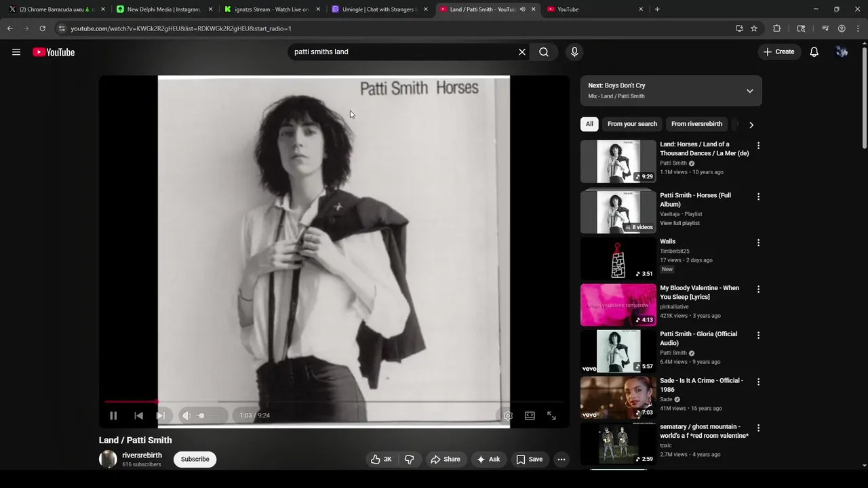Viewport: 868px width, 488px height.
Task: Select the From your search chip
Action: pos(632,124)
